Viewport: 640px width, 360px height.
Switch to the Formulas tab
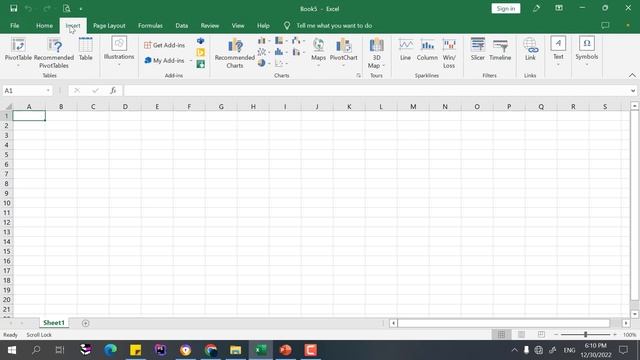point(150,25)
